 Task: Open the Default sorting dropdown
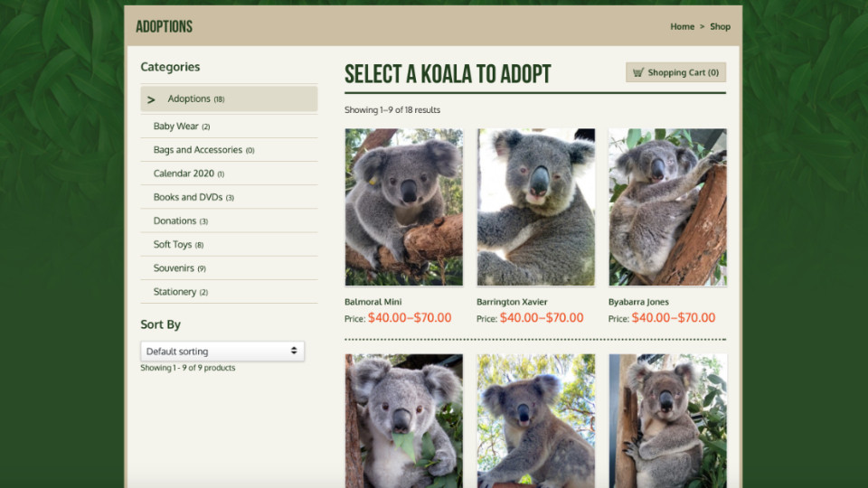pyautogui.click(x=222, y=351)
